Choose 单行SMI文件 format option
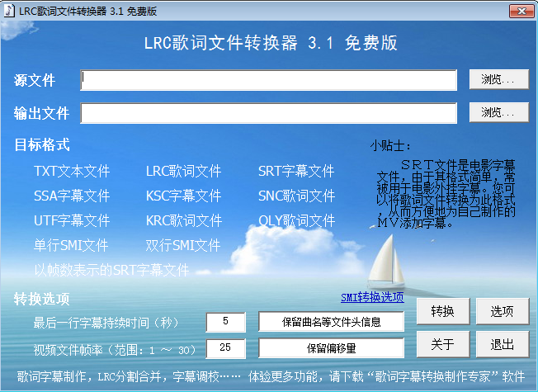Viewport: 538px width, 392px height. (x=71, y=245)
